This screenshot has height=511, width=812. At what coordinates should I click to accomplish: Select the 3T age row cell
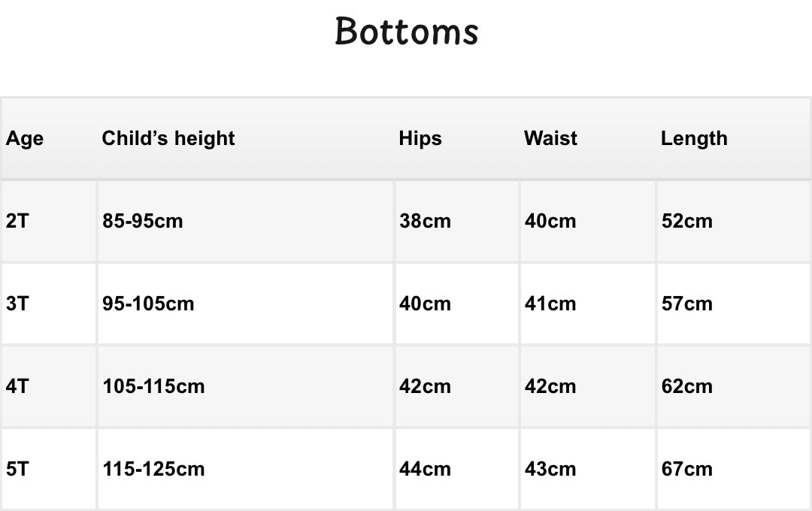coord(49,304)
